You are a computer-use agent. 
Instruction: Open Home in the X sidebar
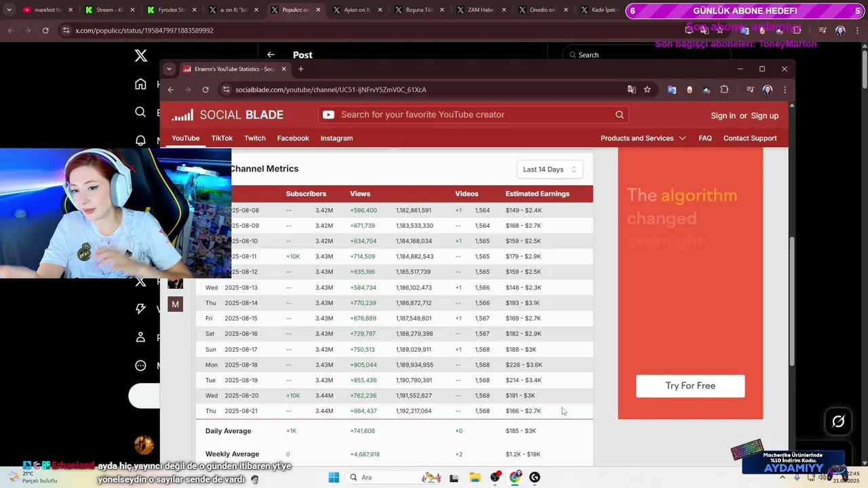[x=140, y=84]
